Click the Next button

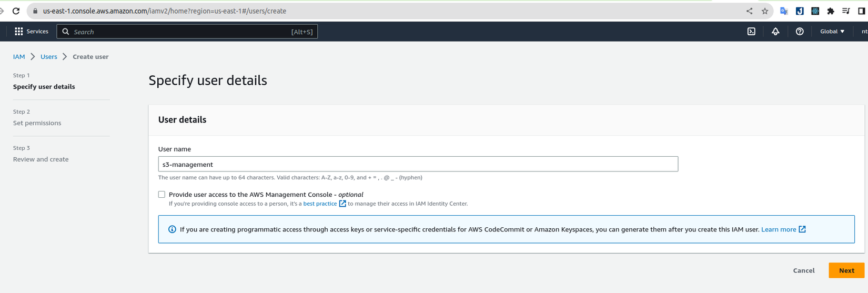[x=846, y=270]
